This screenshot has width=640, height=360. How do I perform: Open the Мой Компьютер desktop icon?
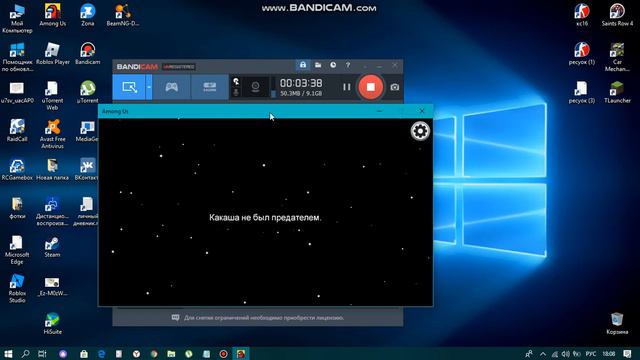coord(17,19)
